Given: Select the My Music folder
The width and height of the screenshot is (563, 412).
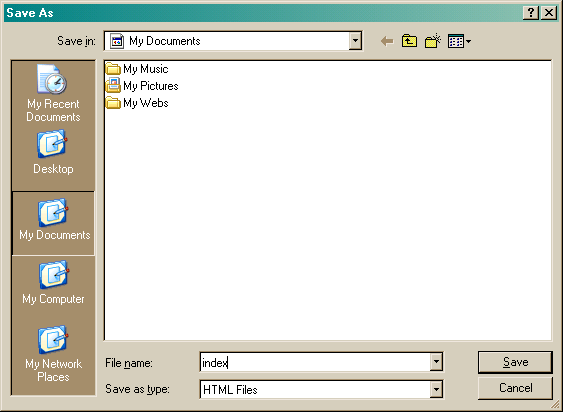Looking at the screenshot, I should [138, 69].
